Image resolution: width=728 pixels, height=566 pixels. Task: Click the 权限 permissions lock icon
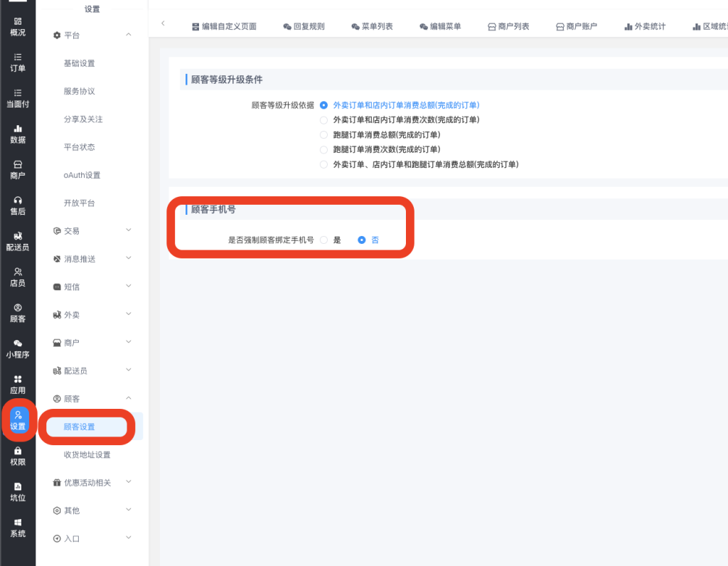18,451
